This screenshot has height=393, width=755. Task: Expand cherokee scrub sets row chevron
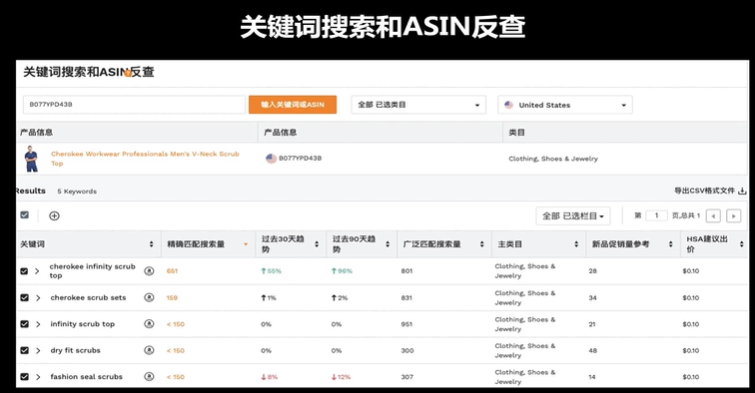click(38, 298)
